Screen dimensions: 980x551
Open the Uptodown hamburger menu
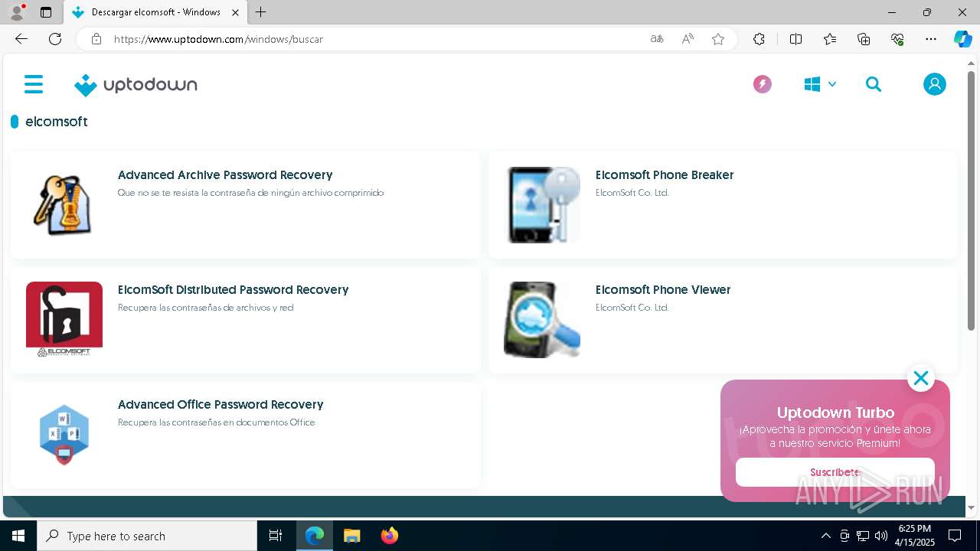(x=34, y=84)
